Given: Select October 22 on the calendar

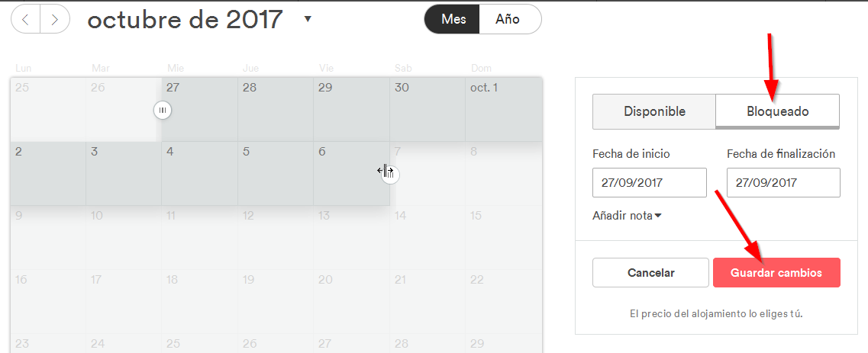Looking at the screenshot, I should pos(503,301).
